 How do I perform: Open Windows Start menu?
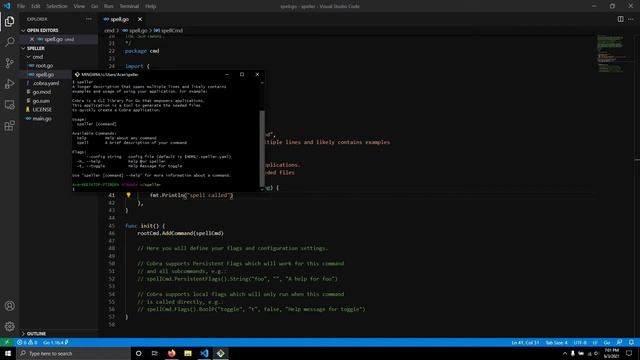(x=8, y=353)
